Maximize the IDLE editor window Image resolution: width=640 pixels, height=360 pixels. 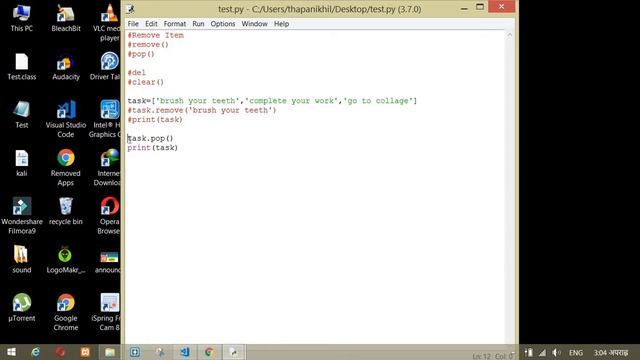(x=480, y=7)
